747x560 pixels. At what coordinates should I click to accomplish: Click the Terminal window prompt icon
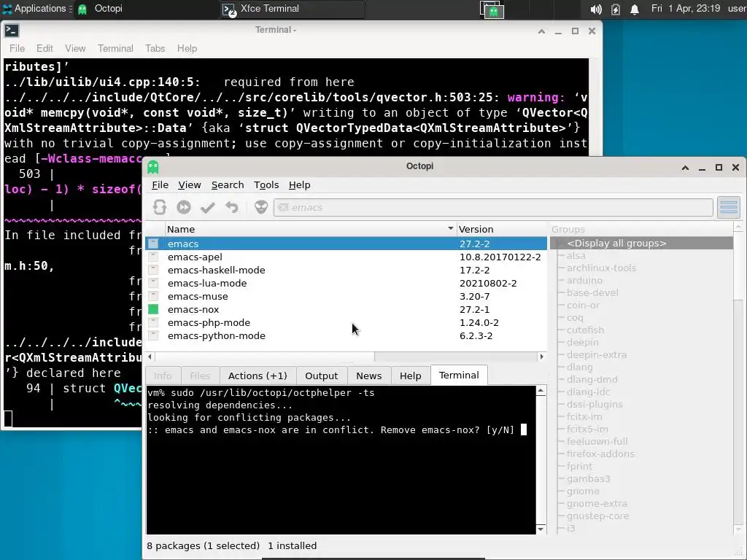[x=12, y=31]
